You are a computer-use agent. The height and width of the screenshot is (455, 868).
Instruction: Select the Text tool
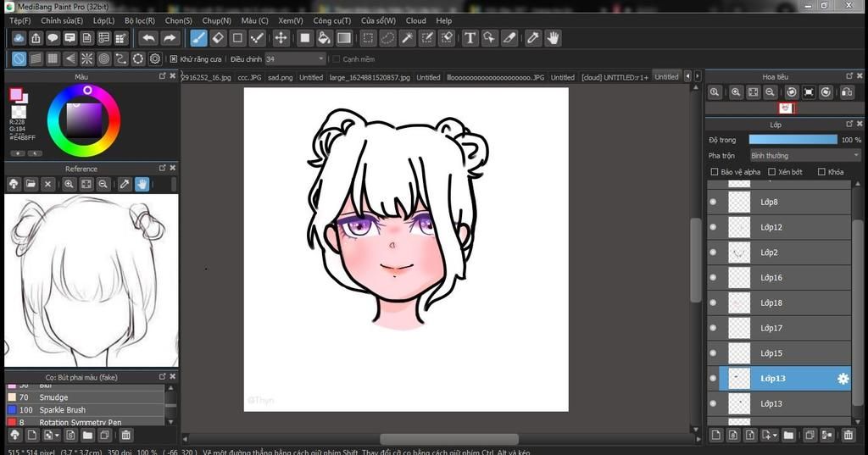coord(470,38)
